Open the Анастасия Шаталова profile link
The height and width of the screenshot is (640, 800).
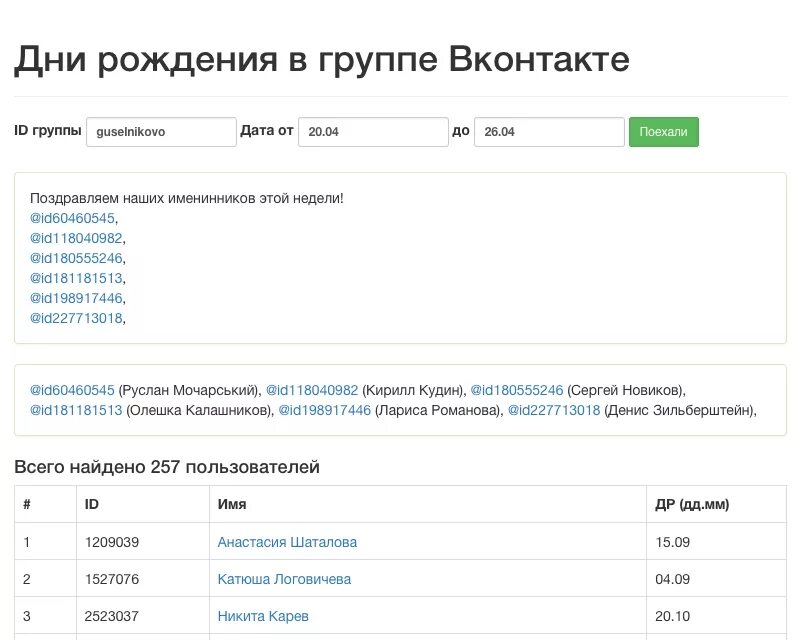coord(287,542)
